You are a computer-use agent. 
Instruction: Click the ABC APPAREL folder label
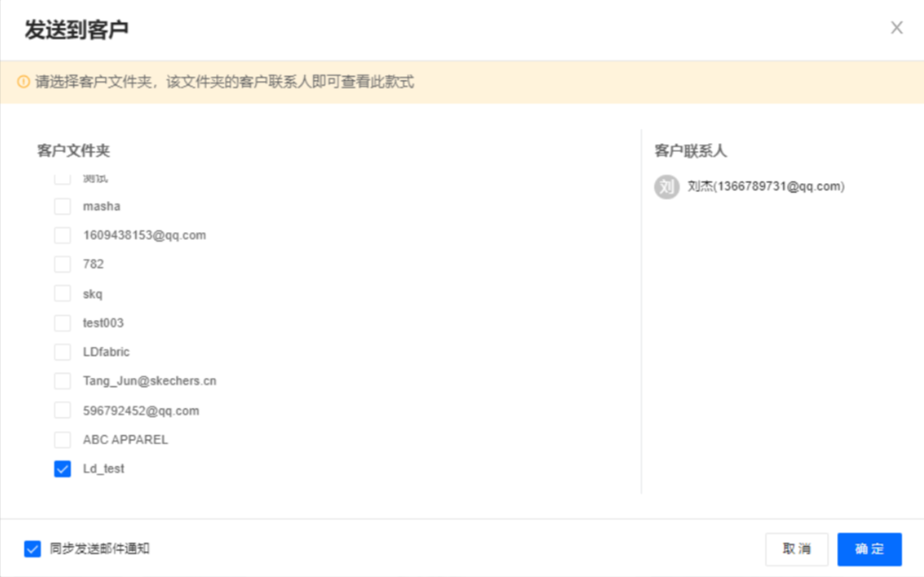[125, 439]
